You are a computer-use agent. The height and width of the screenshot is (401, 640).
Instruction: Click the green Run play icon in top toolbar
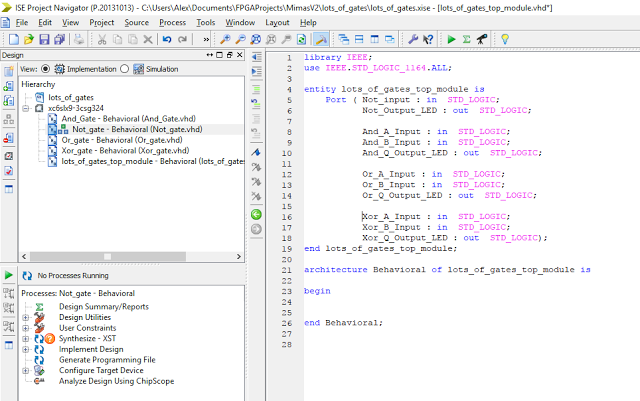coord(452,39)
